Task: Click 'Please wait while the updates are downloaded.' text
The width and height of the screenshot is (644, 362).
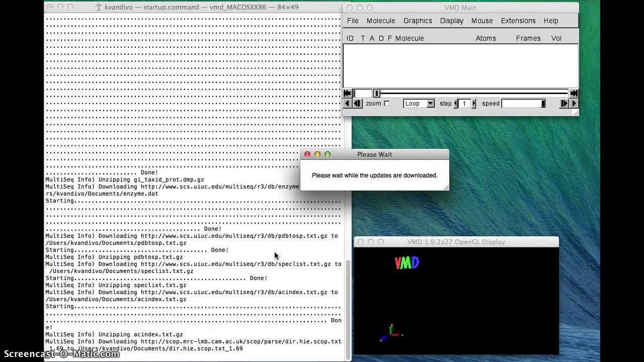Action: coord(375,175)
